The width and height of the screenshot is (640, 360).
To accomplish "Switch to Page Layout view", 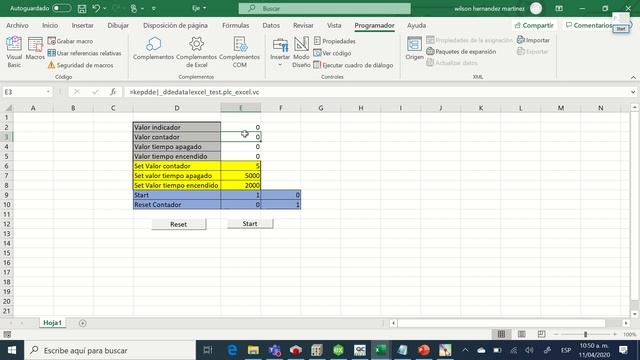I will [x=522, y=334].
